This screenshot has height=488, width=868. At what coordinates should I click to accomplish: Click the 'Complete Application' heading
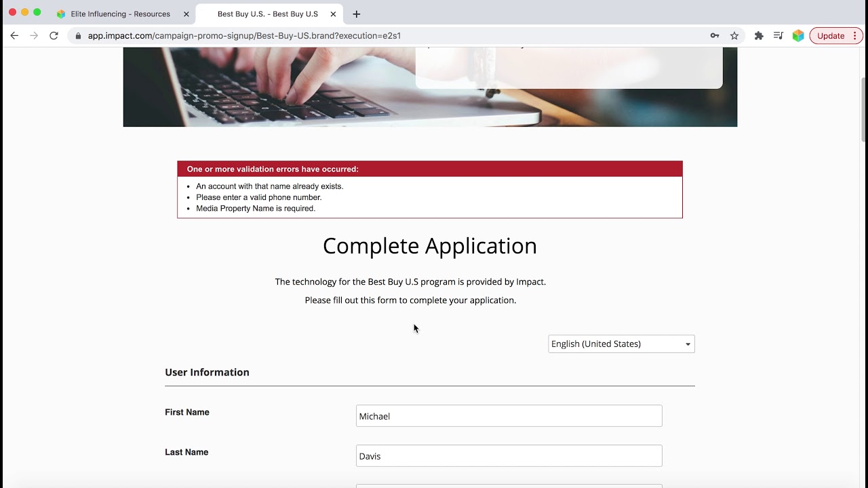pos(430,245)
